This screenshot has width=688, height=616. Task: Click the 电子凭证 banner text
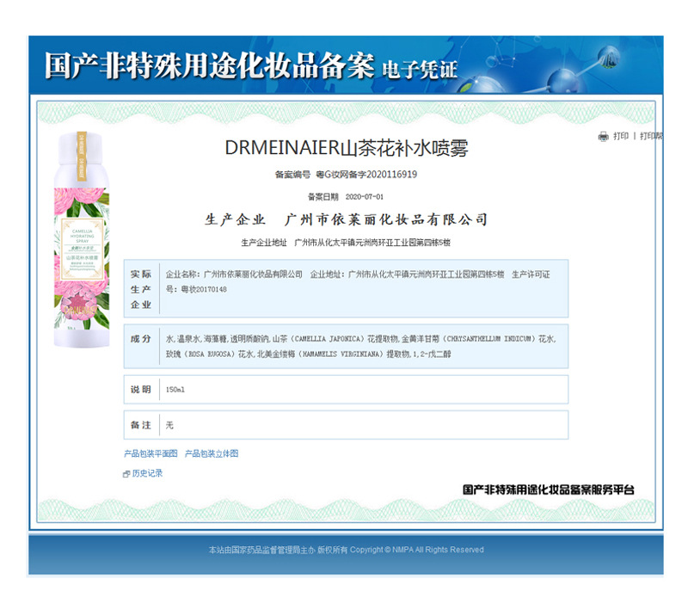click(x=420, y=70)
